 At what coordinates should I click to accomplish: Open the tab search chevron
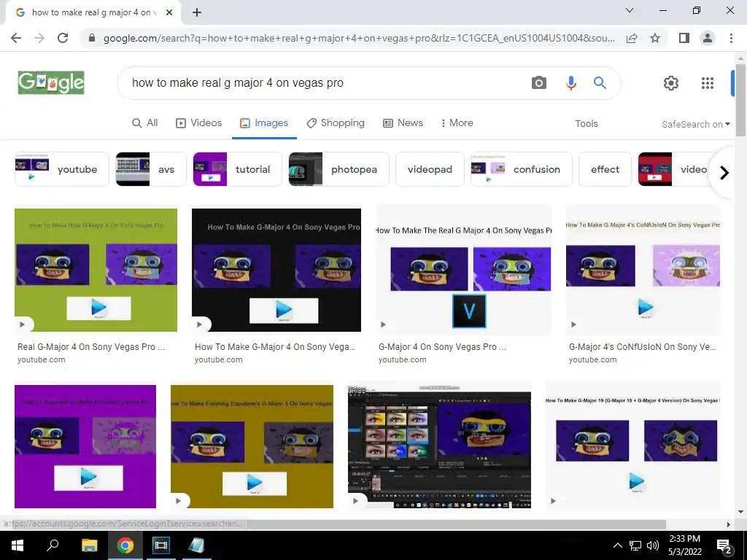[630, 10]
